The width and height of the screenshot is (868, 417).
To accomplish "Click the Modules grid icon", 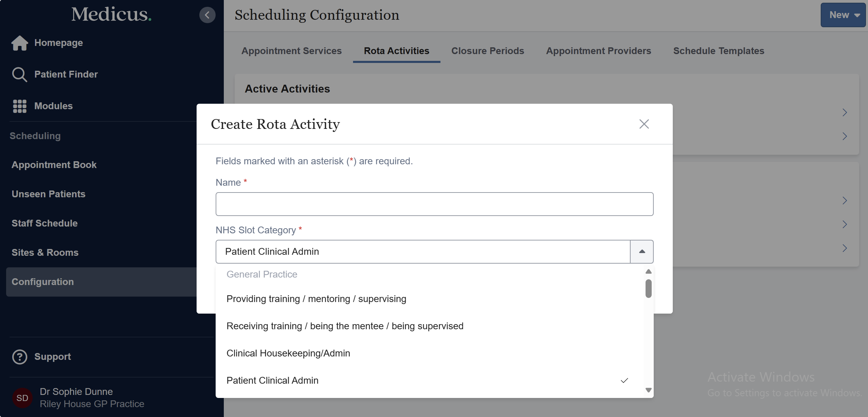I will point(20,106).
